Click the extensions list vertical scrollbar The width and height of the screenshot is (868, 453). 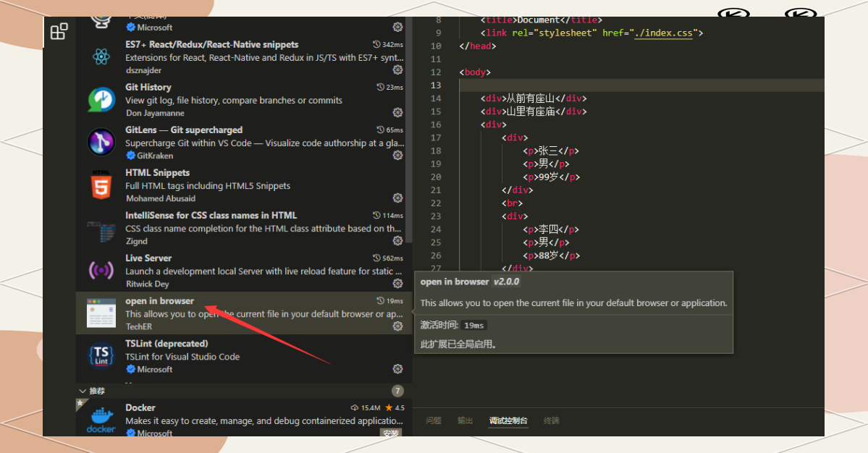click(408, 130)
